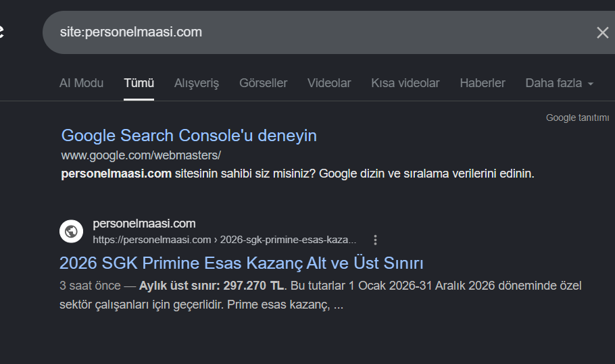
Task: Clear the search box with the X icon
Action: (x=602, y=32)
